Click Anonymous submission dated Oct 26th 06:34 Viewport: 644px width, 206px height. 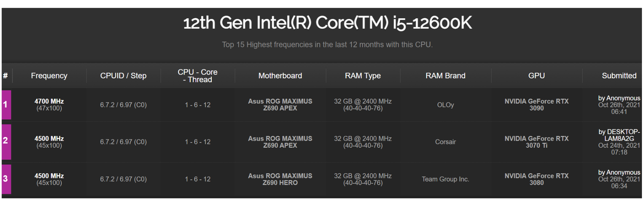tap(619, 179)
